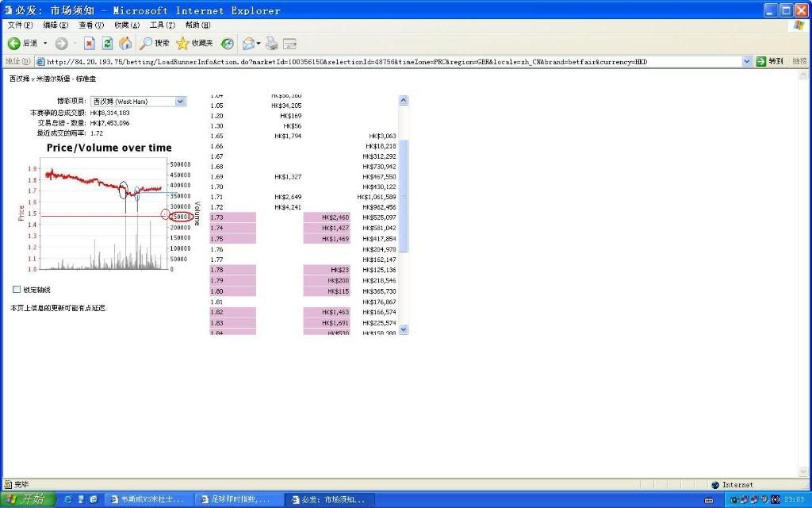Click the Windows 开始 Start button
This screenshot has width=812, height=508.
[x=28, y=499]
